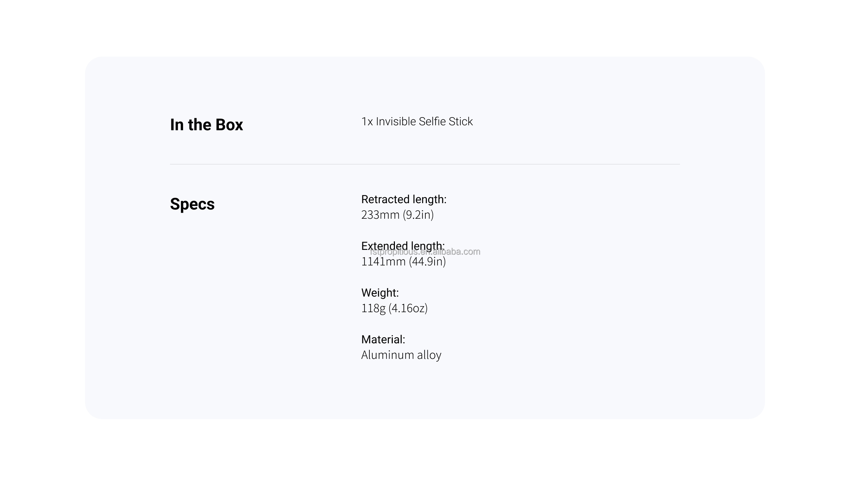Viewport: 850px width, 504px height.
Task: Click the "(44.9in)" inch conversion text
Action: [427, 262]
